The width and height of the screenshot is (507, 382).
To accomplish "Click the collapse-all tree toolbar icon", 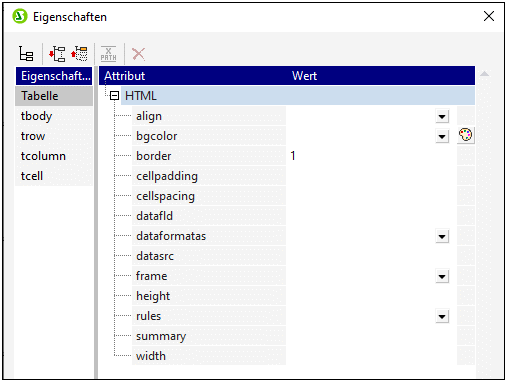I will coord(79,54).
